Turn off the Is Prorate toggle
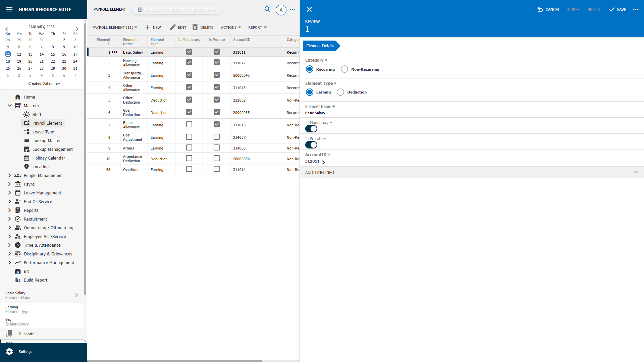 [x=311, y=145]
